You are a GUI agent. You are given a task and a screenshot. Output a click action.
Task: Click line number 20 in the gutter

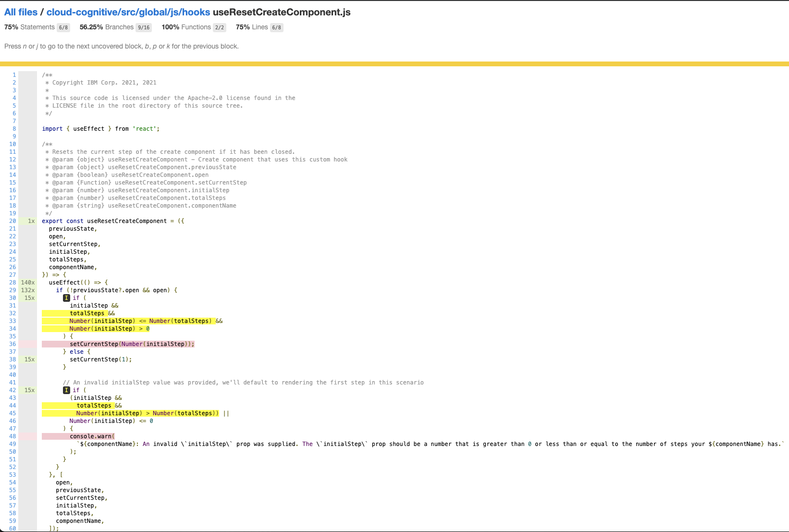(12, 221)
